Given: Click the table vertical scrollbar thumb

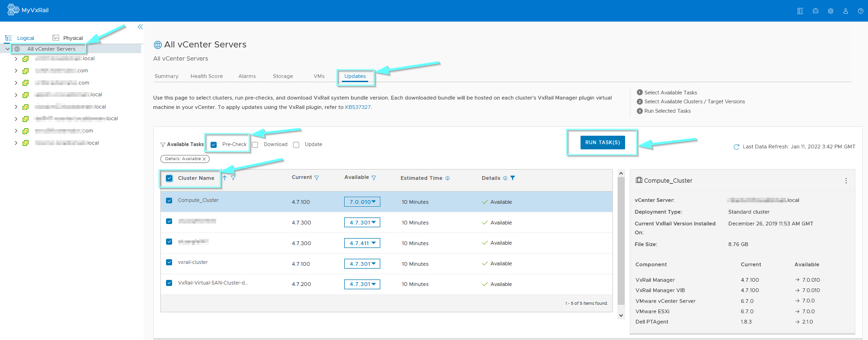Looking at the screenshot, I should pyautogui.click(x=621, y=241).
